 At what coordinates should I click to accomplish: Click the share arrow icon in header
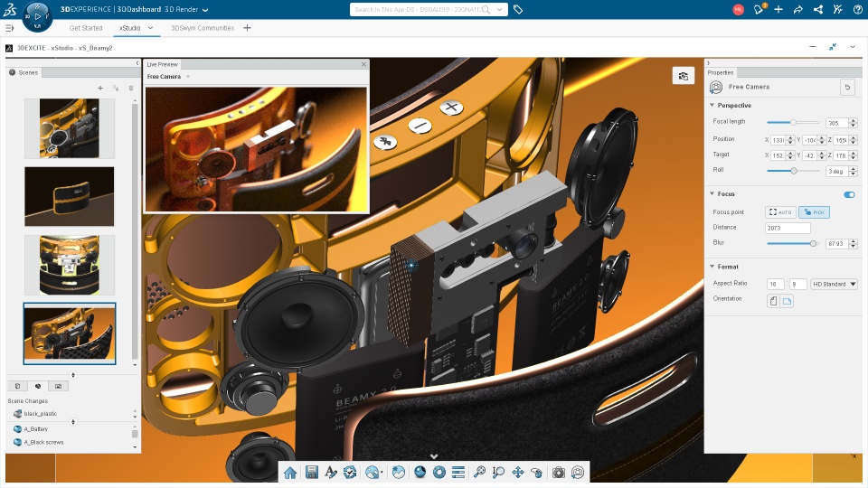pyautogui.click(x=798, y=9)
